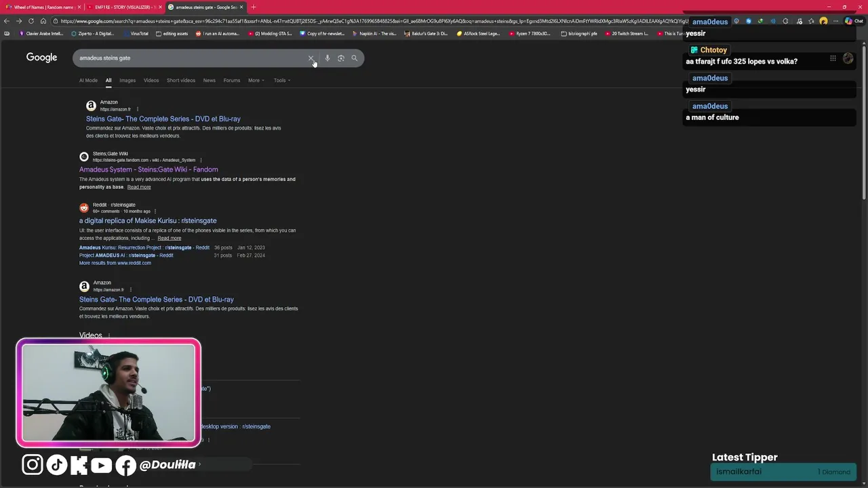
Task: Reload the page with refresh icon
Action: click(x=31, y=21)
